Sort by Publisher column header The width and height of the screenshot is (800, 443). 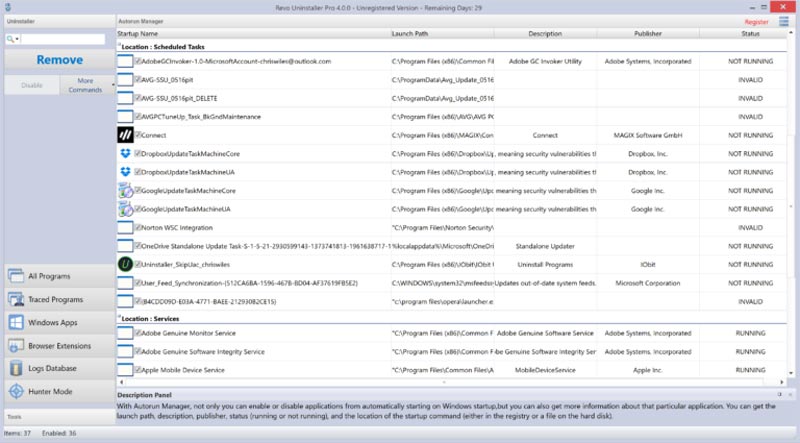[648, 33]
